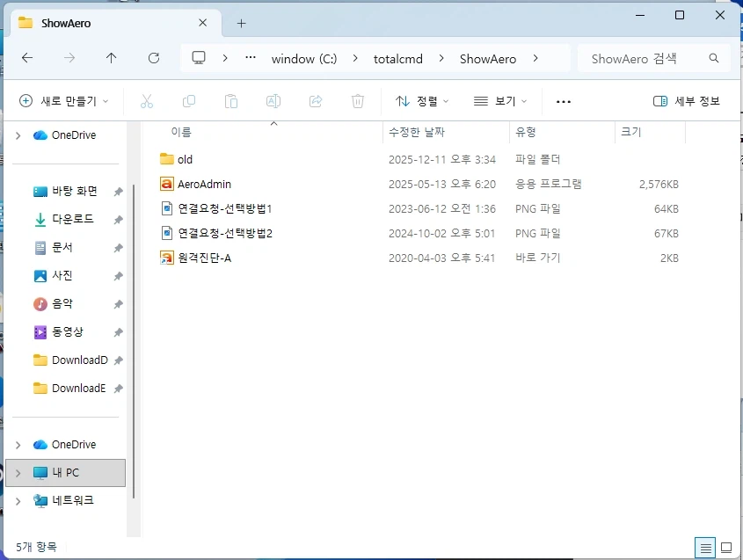Image resolution: width=743 pixels, height=560 pixels.
Task: Expand the 네트워크 tree item
Action: click(x=16, y=500)
